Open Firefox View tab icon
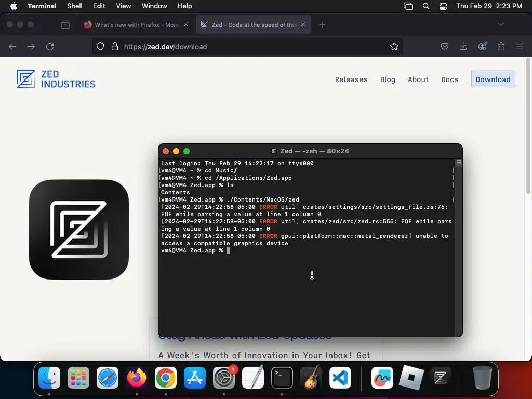532x399 pixels. pyautogui.click(x=65, y=25)
